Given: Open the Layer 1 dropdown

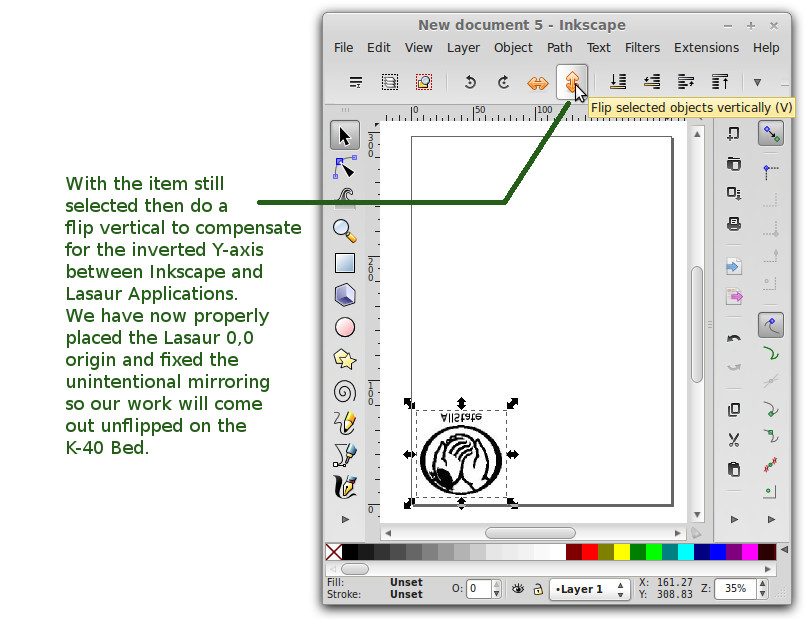Looking at the screenshot, I should click(589, 589).
